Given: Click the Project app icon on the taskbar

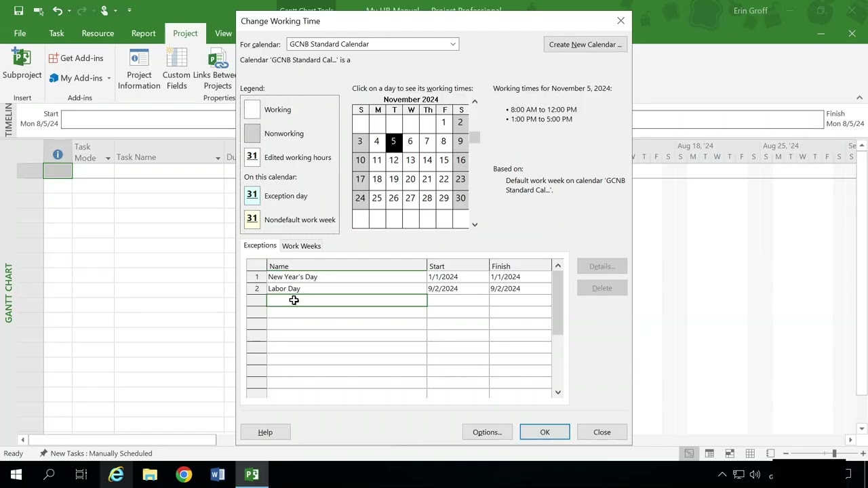Looking at the screenshot, I should (x=252, y=474).
